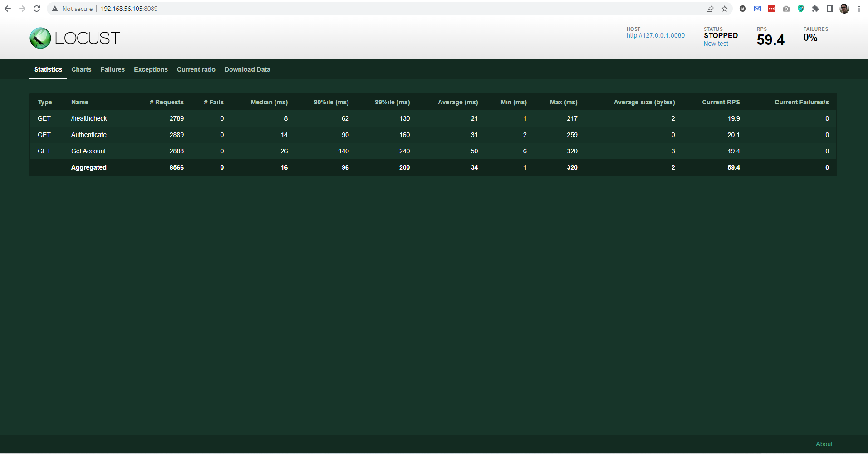Click the camera screenshot extension icon

point(786,9)
